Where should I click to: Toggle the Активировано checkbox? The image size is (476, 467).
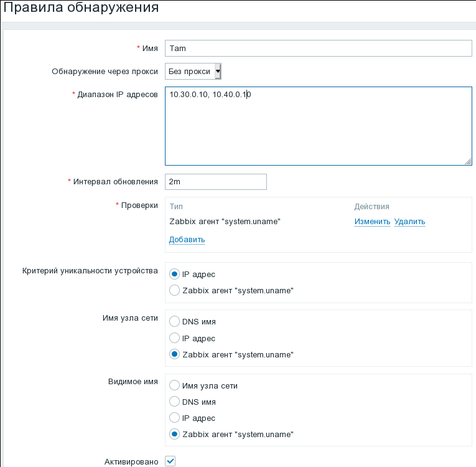coord(170,461)
